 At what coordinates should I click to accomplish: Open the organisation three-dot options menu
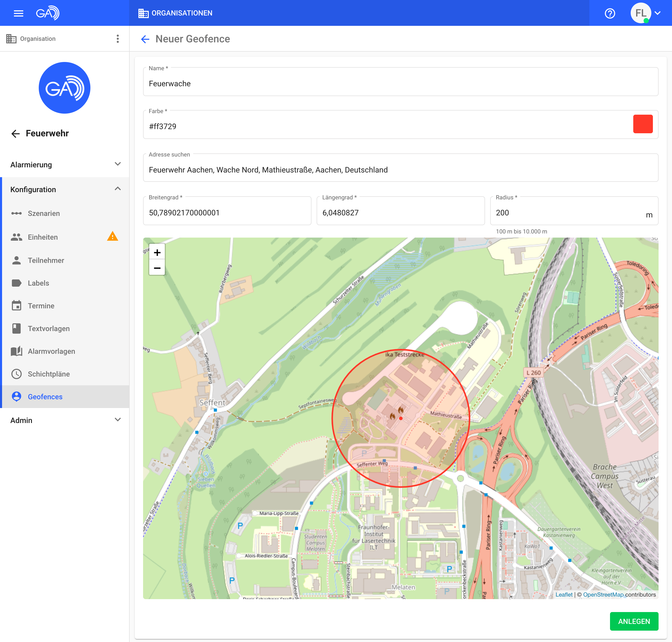point(118,39)
